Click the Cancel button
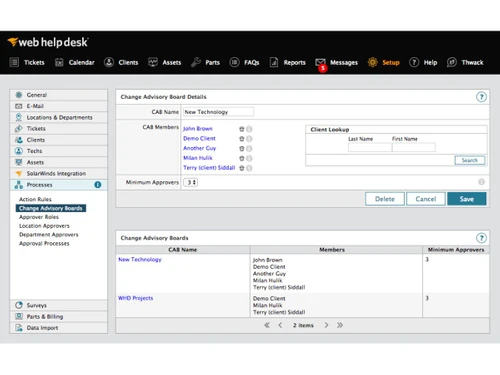500x375 pixels. 426,199
